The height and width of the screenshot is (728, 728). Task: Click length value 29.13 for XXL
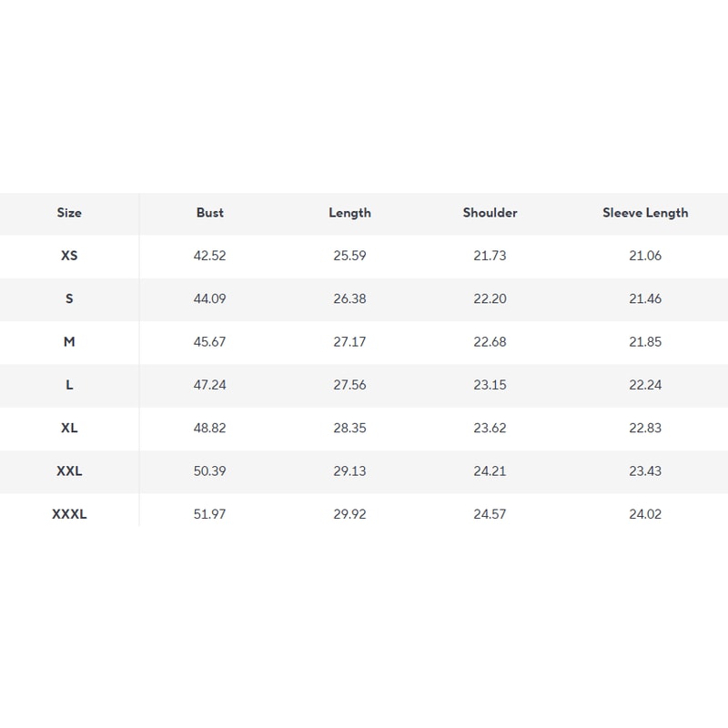pyautogui.click(x=349, y=471)
